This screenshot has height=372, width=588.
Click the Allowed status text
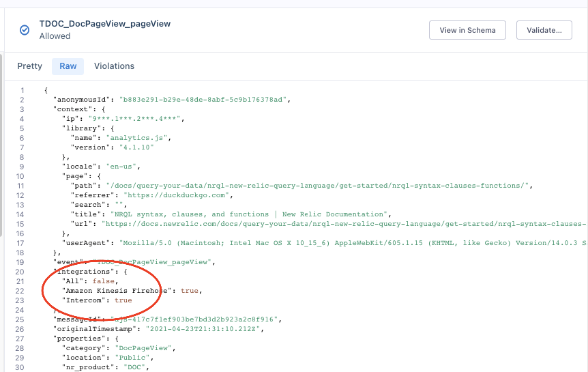coord(55,36)
